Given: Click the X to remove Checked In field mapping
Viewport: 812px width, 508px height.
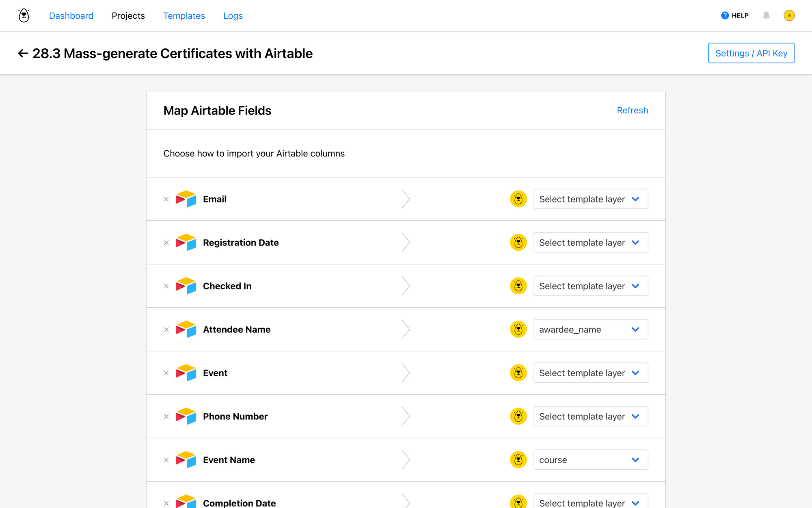Looking at the screenshot, I should (x=166, y=286).
